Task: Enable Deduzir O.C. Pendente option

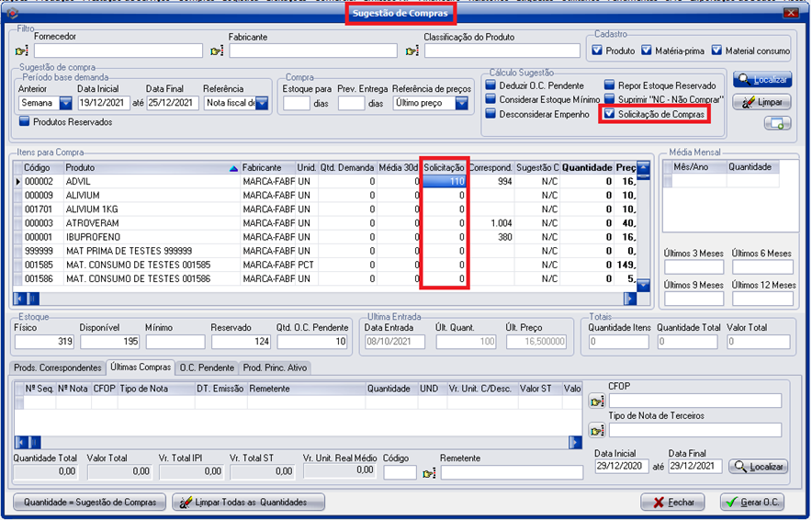Action: pos(491,85)
